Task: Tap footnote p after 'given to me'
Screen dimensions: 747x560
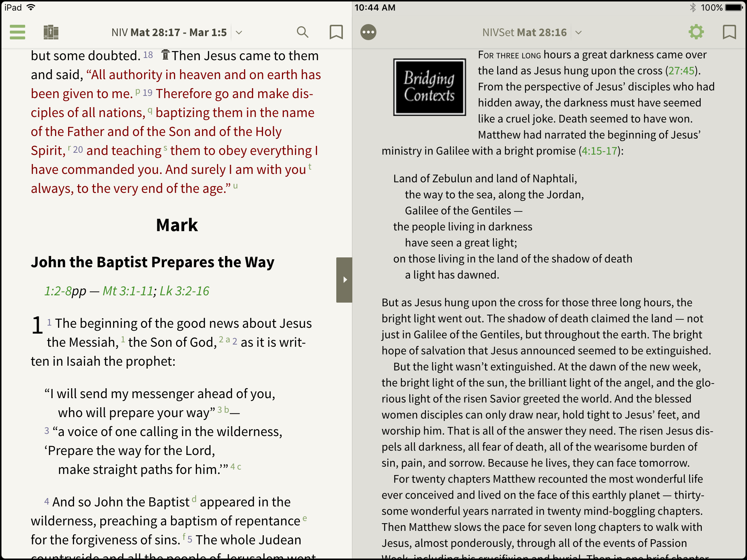Action: (138, 91)
